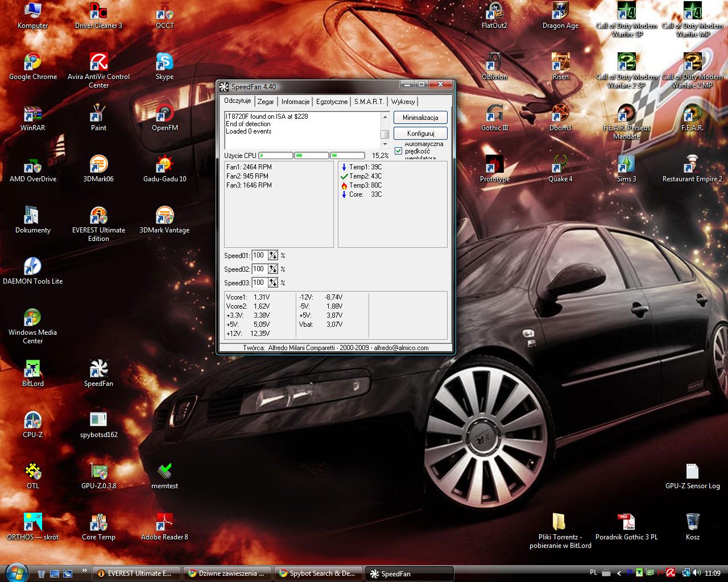The height and width of the screenshot is (582, 728).
Task: Open Poradnik Gothic 3 PL PDF
Action: pyautogui.click(x=626, y=527)
